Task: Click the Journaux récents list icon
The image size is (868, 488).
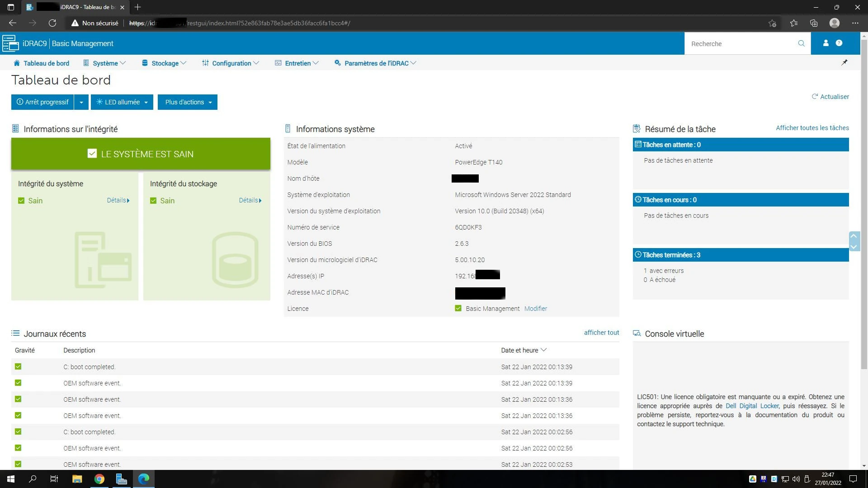Action: click(15, 333)
